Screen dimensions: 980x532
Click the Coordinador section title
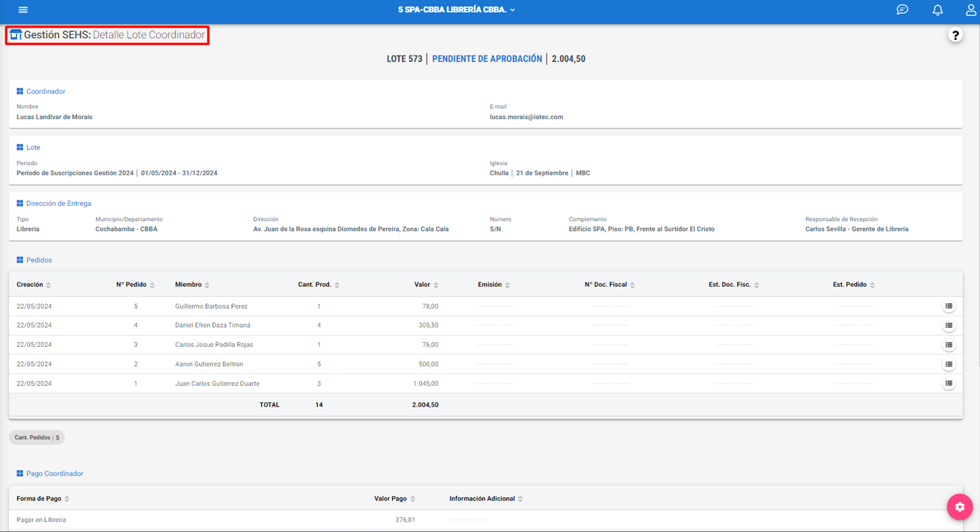pos(46,91)
